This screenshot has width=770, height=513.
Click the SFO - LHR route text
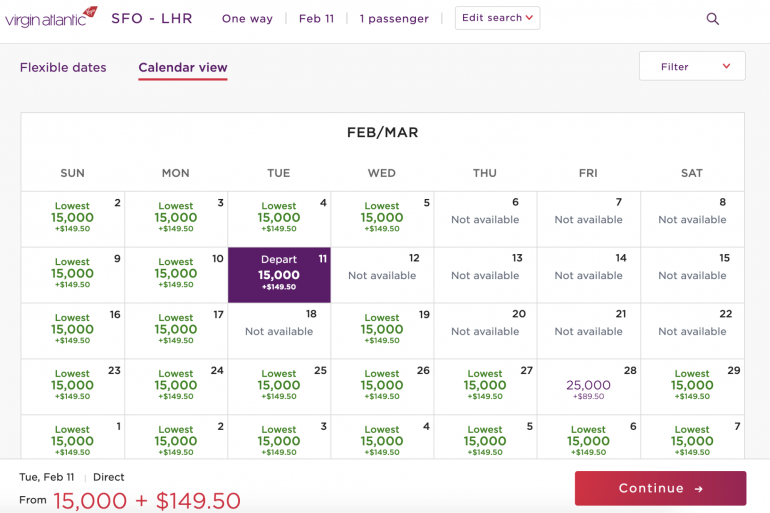pyautogui.click(x=152, y=18)
